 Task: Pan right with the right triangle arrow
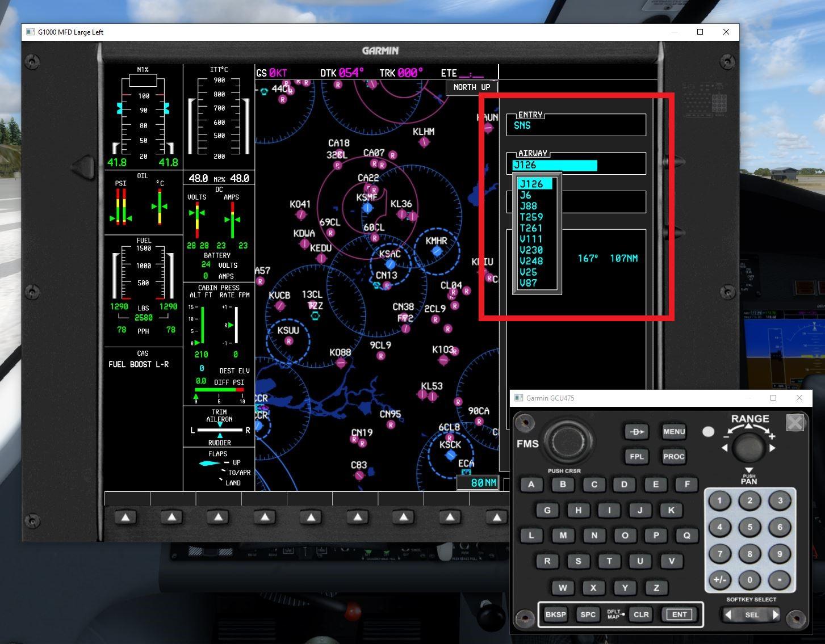[772, 448]
